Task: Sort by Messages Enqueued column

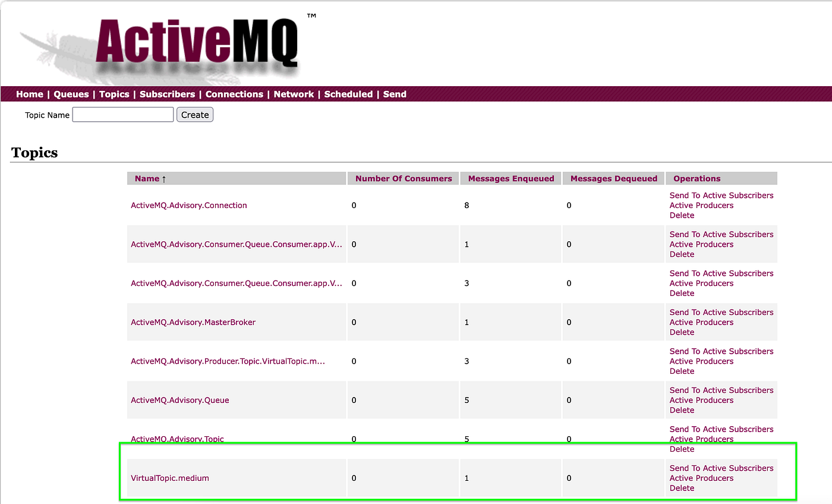Action: click(x=511, y=178)
